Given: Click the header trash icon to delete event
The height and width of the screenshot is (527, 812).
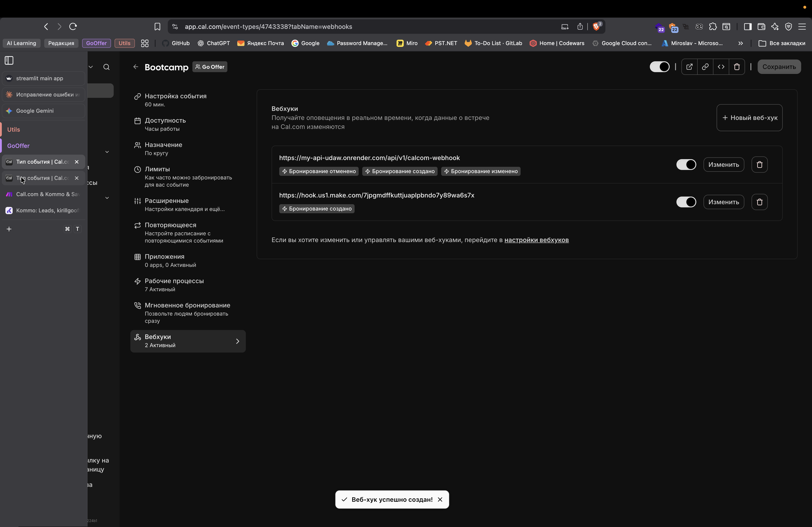Looking at the screenshot, I should pyautogui.click(x=737, y=67).
